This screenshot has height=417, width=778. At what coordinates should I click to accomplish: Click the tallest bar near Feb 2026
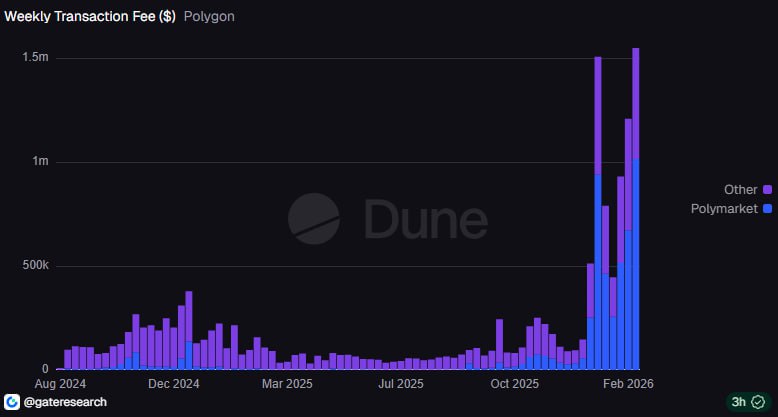[636, 200]
